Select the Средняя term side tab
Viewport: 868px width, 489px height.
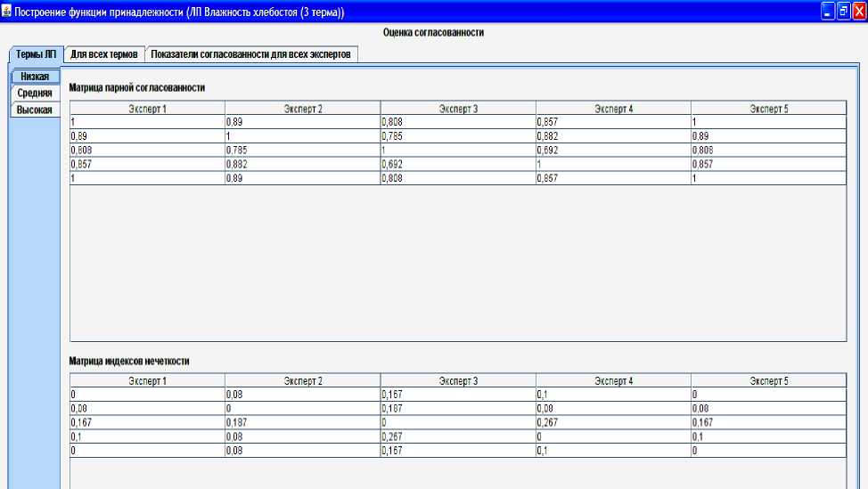tap(35, 93)
